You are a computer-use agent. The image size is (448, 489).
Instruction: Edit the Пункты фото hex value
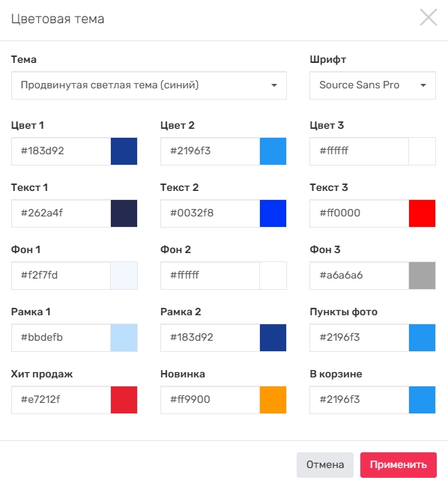(x=360, y=338)
